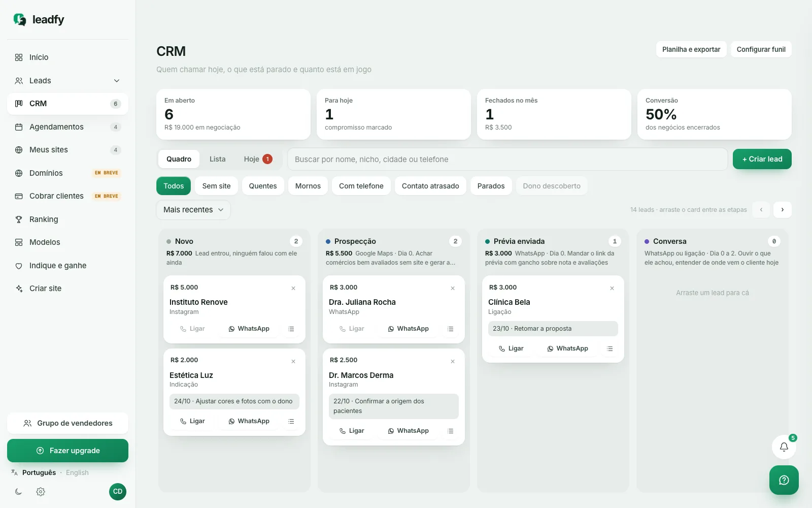
Task: Remove the Instituto Renove card
Action: 293,288
